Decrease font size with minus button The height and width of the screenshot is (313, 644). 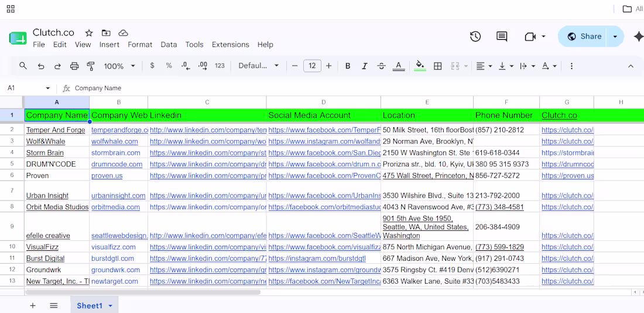[294, 66]
